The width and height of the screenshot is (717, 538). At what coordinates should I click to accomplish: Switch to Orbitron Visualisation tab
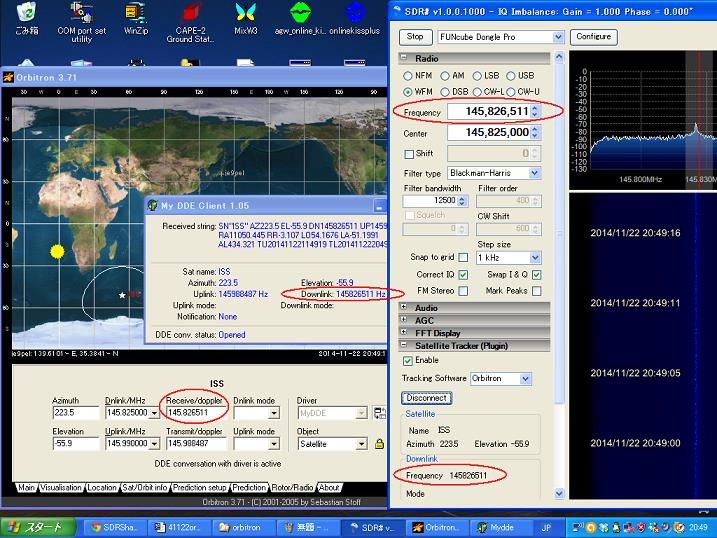61,488
